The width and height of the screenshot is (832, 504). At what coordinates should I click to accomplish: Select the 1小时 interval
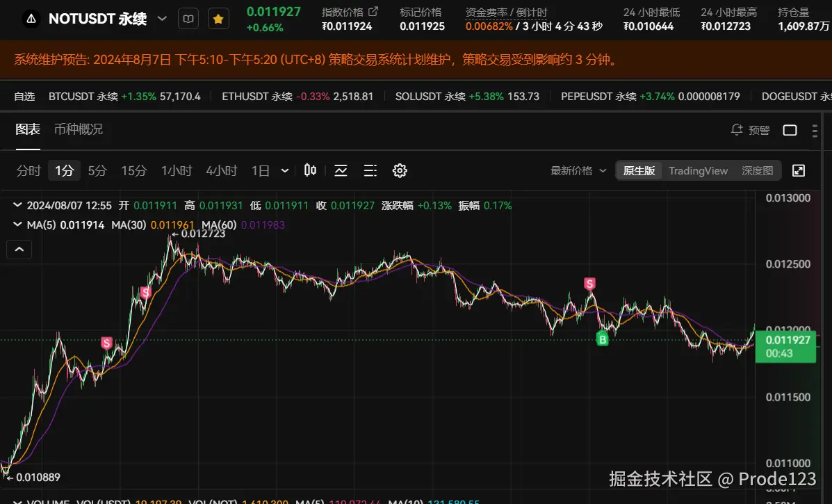[x=177, y=171]
